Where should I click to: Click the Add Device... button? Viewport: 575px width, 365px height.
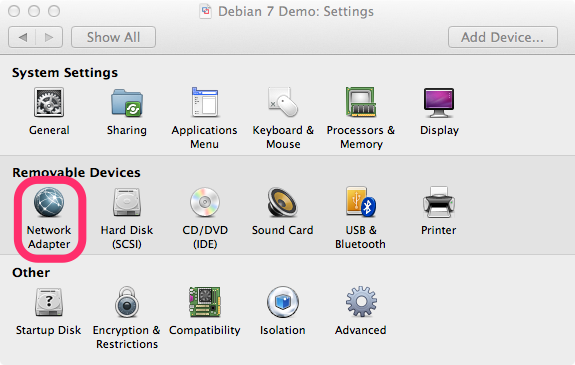(x=503, y=37)
